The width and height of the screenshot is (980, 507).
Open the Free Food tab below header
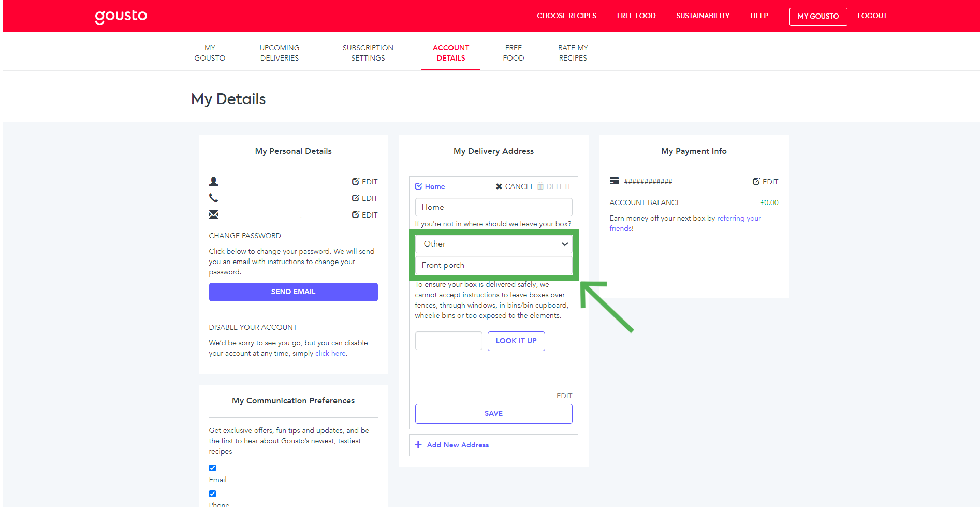click(514, 53)
